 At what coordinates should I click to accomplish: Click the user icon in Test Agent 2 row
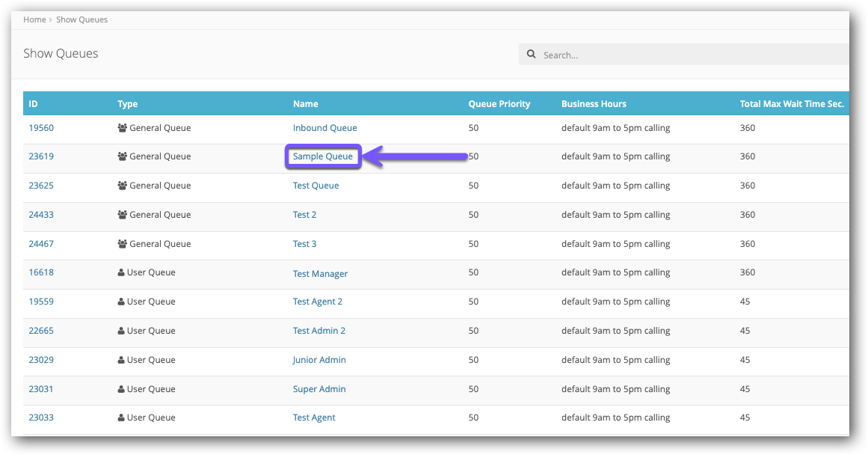pyautogui.click(x=121, y=302)
